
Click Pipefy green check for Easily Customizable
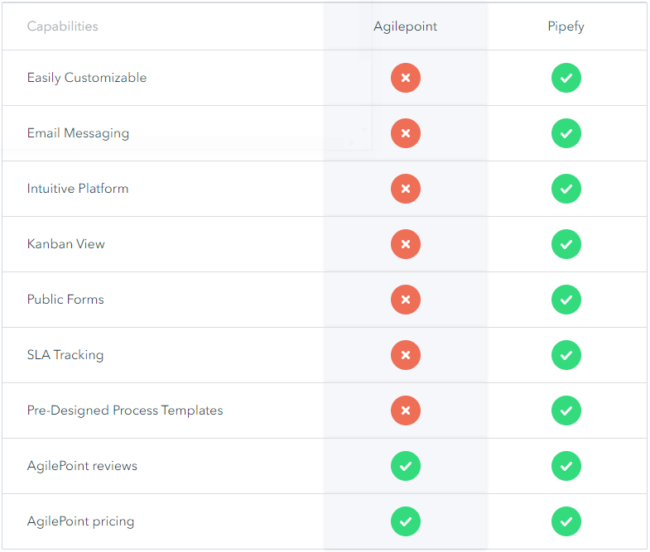click(x=566, y=78)
